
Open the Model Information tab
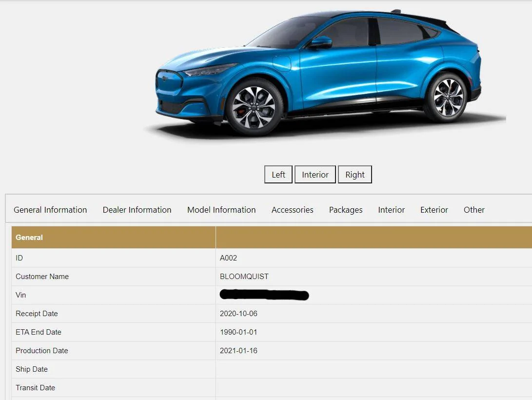[221, 210]
